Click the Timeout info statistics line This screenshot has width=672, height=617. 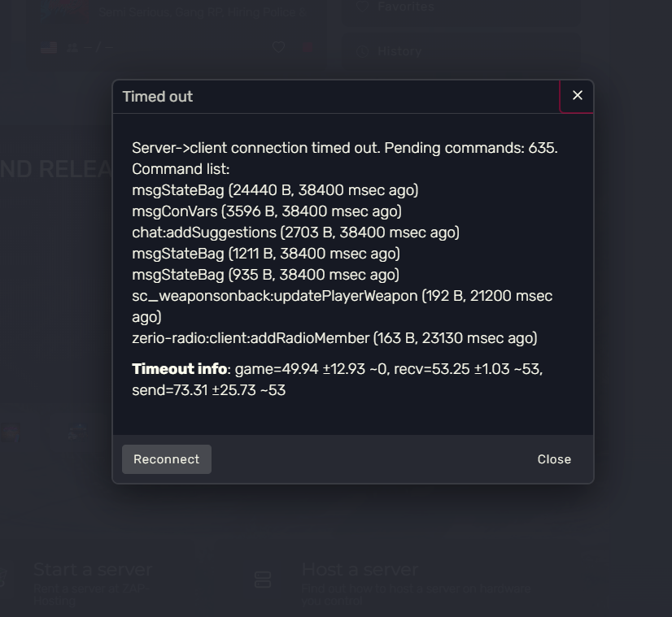point(337,379)
